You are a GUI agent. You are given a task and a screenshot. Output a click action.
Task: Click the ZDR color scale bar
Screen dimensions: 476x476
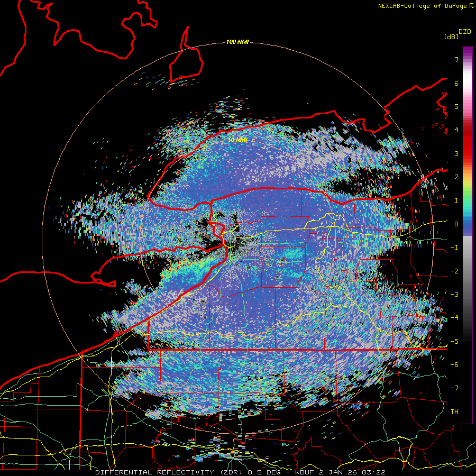[x=467, y=235]
